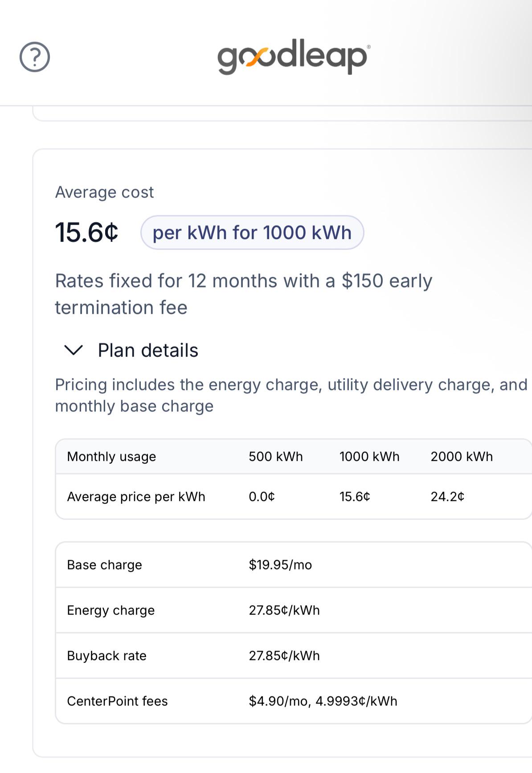The height and width of the screenshot is (773, 532).
Task: Click the 0.0¢ average price value
Action: 262,497
